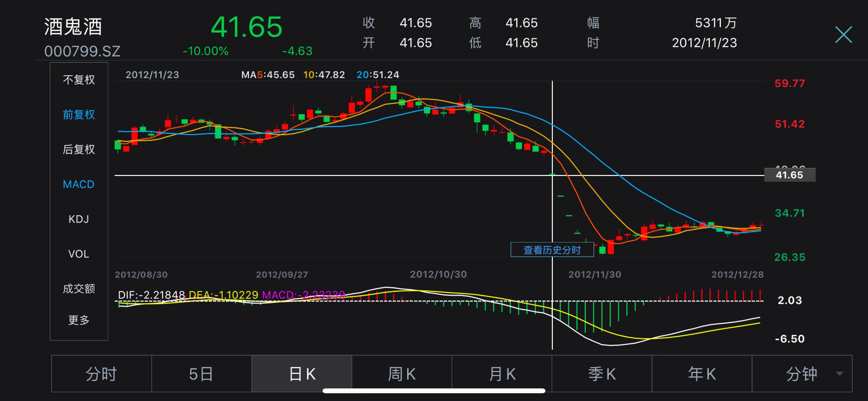The height and width of the screenshot is (401, 868).
Task: Open 更多 indicators list
Action: 79,320
